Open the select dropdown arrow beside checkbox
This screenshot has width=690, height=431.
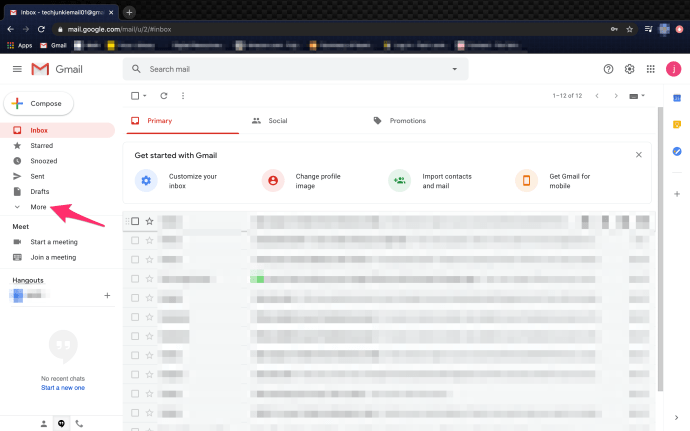145,96
